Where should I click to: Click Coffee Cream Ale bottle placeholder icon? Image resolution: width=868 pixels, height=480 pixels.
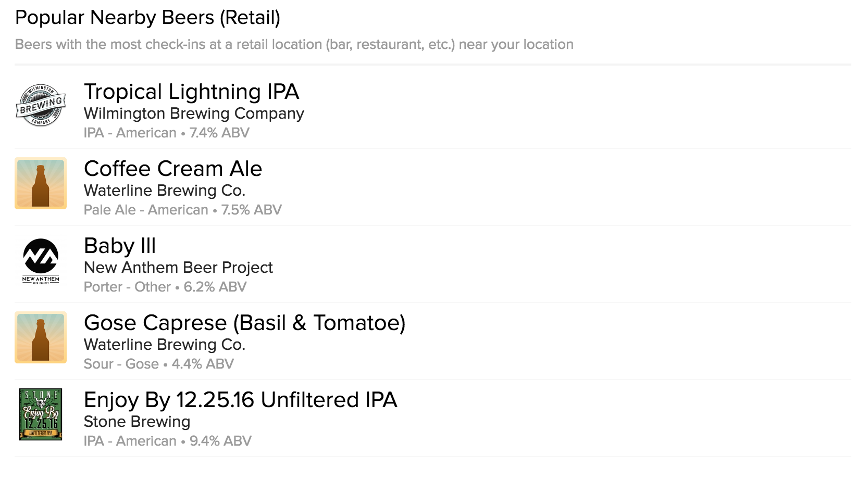coord(41,183)
